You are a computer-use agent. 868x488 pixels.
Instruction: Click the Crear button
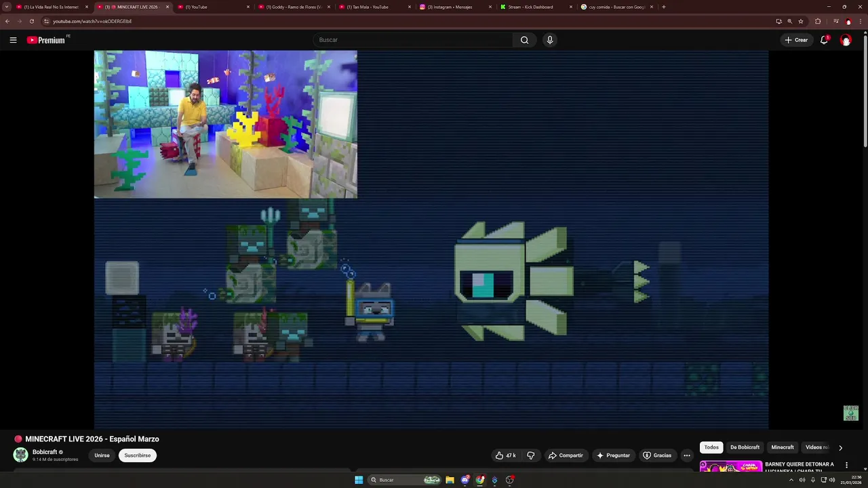coord(796,40)
